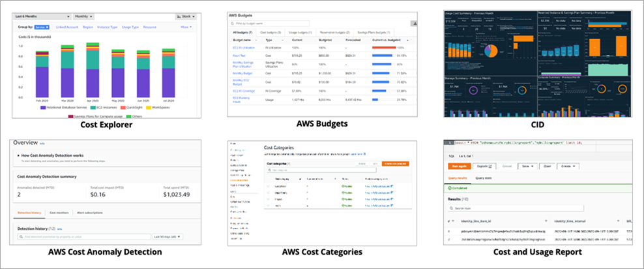Open the EC2 Running Hours budget
Viewport: 644px width, 269px height.
click(x=241, y=99)
